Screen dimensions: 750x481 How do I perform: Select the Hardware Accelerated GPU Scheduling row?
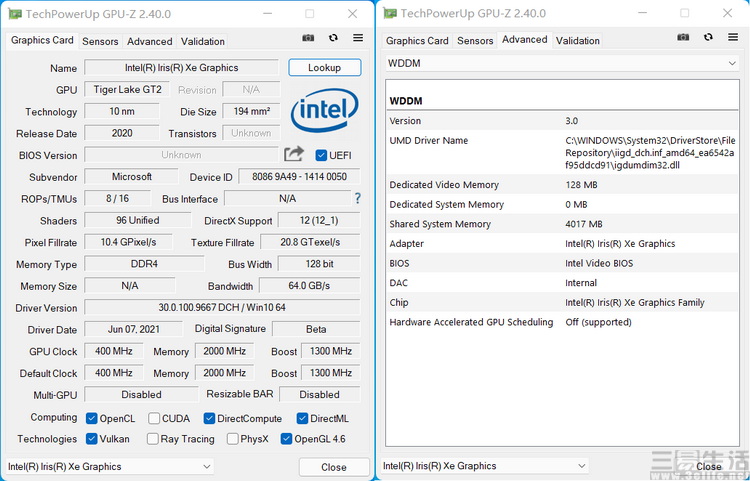click(562, 322)
